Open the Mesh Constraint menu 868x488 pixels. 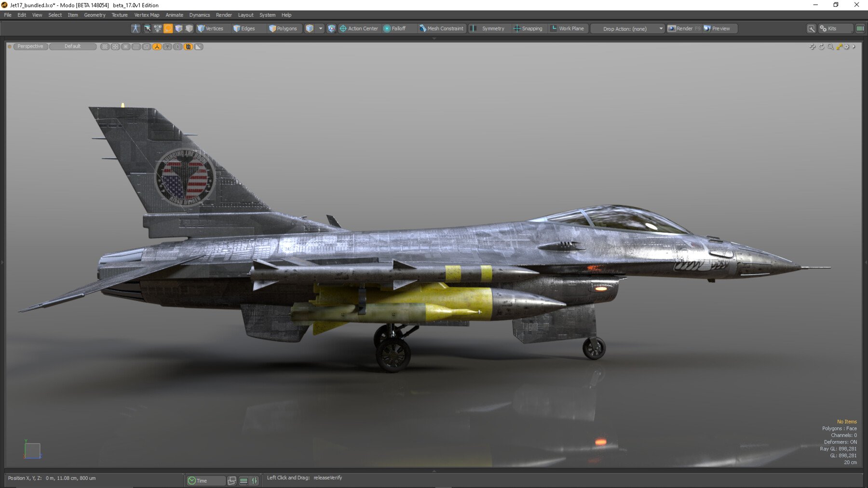(x=441, y=28)
